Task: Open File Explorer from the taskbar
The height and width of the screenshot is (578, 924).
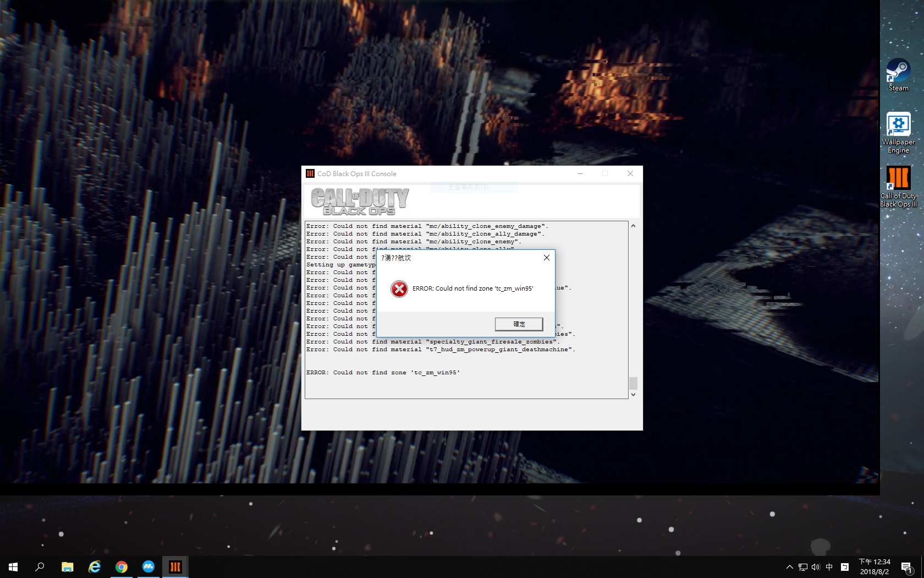Action: (x=67, y=566)
